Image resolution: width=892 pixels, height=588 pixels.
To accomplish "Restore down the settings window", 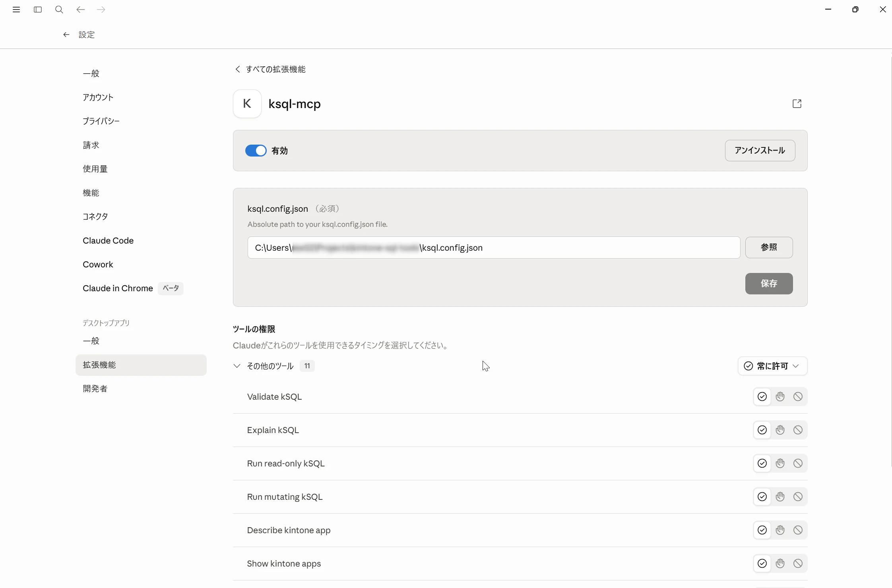I will 855,10.
